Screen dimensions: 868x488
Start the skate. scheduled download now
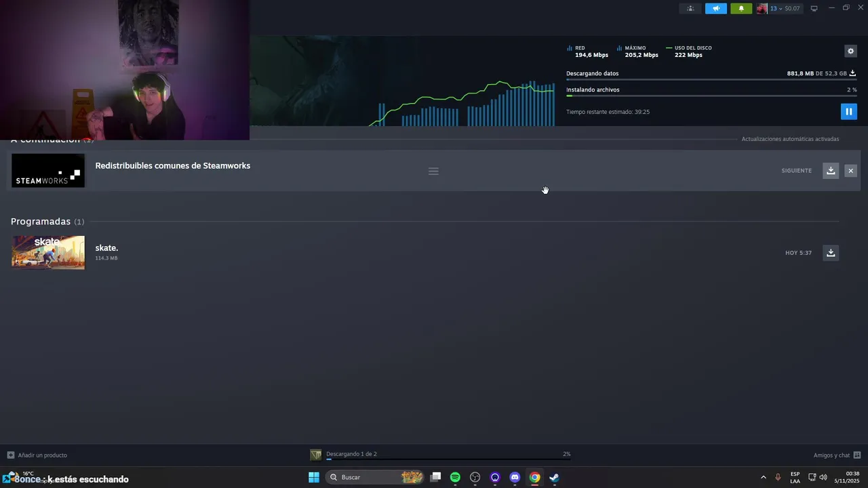pyautogui.click(x=831, y=253)
